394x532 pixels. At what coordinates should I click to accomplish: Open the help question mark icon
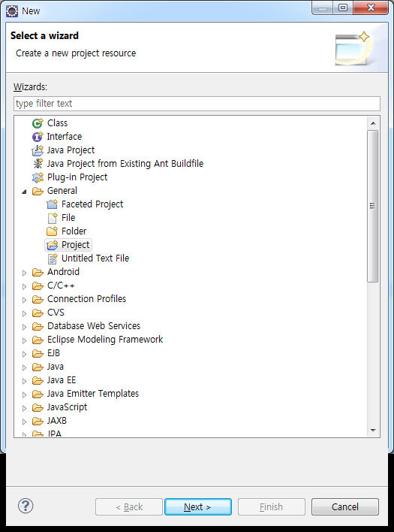(26, 506)
